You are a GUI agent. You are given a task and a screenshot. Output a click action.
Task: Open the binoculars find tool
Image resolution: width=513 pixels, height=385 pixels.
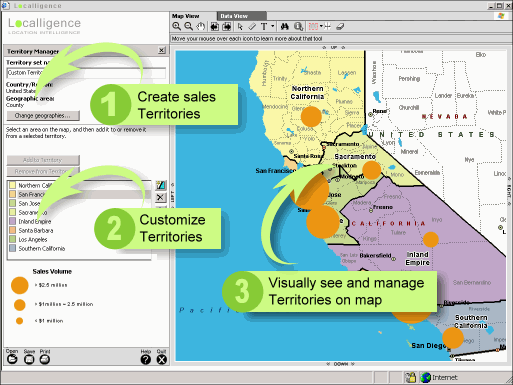(x=284, y=26)
